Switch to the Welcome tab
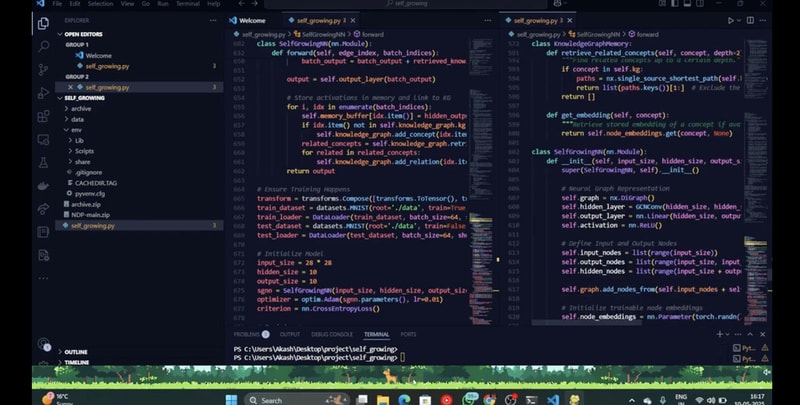Screen dimensions: 800x405 (252, 20)
